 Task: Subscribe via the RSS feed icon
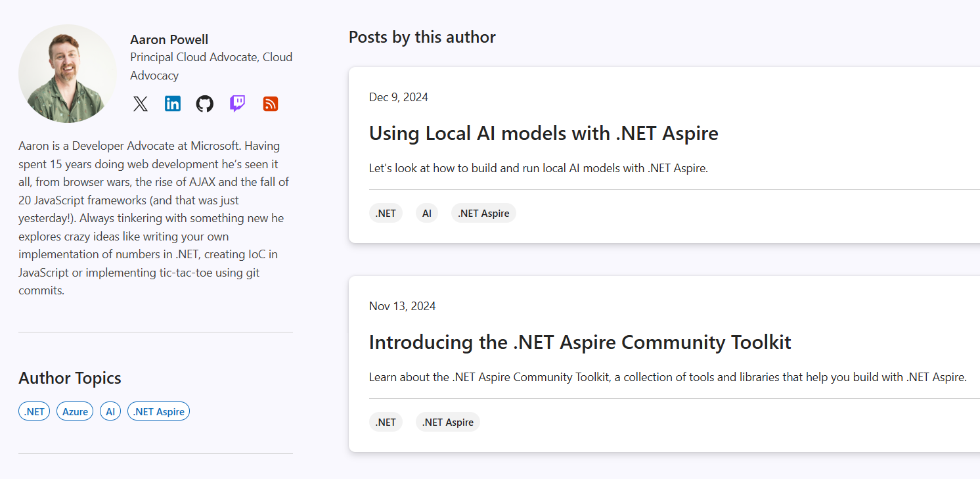pos(271,104)
